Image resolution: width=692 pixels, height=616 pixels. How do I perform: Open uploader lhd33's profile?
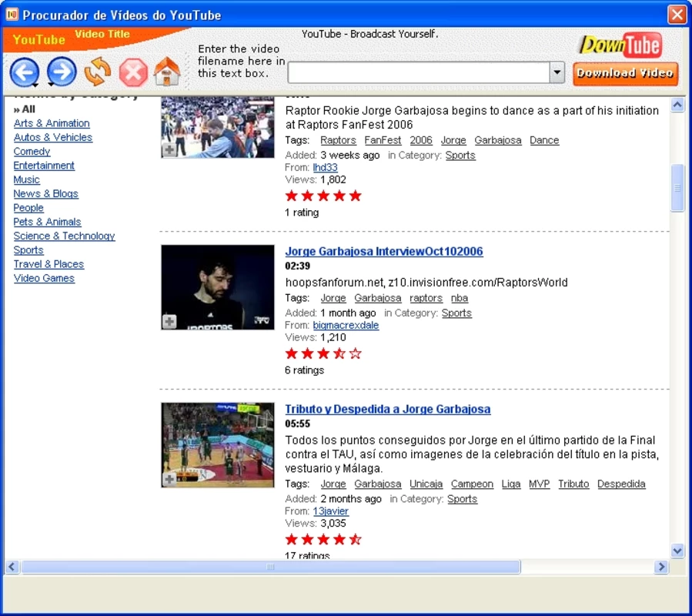point(326,167)
